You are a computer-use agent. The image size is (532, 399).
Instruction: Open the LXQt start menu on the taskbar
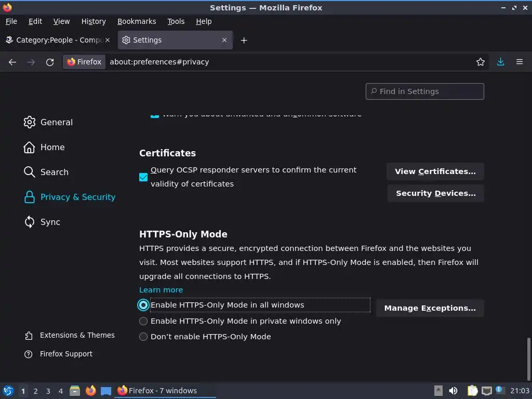(8, 391)
